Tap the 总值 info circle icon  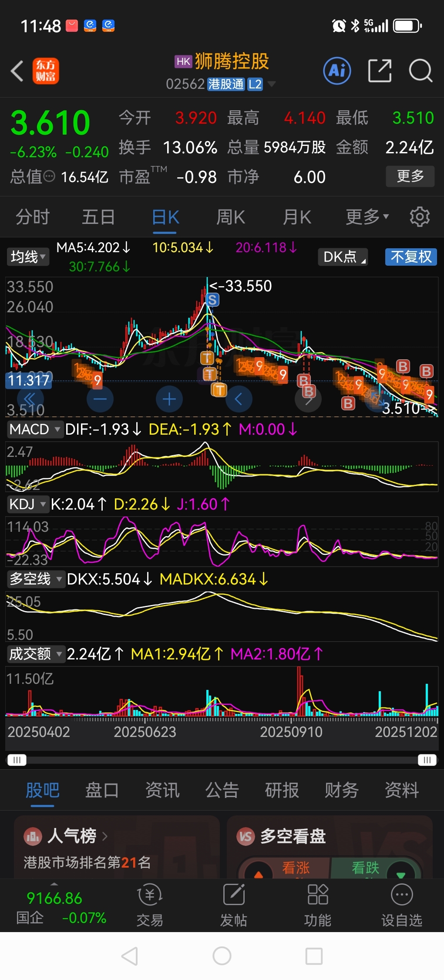coord(50,176)
